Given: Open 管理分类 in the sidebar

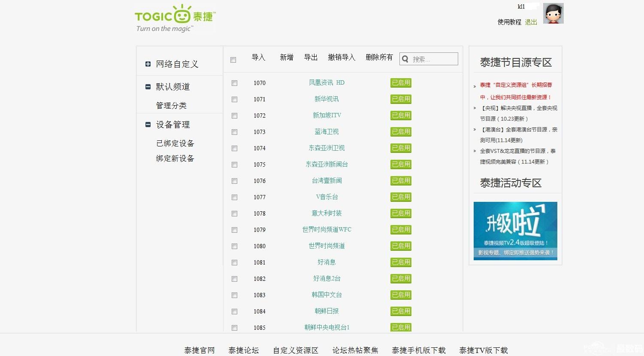Looking at the screenshot, I should pos(171,106).
